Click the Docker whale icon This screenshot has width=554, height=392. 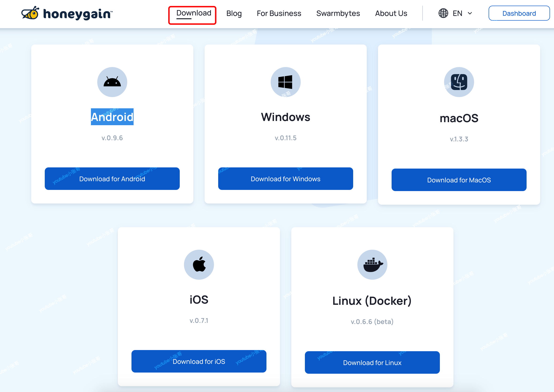pos(373,265)
